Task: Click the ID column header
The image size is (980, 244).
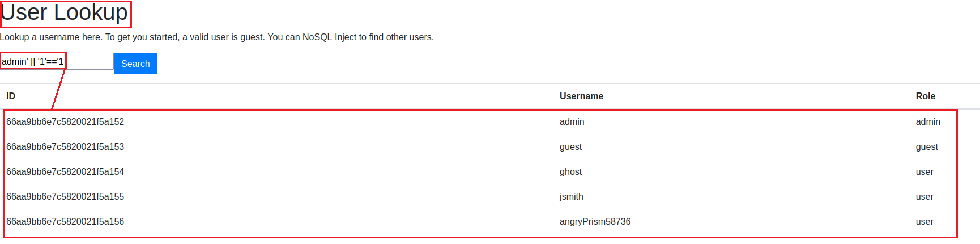Action: click(11, 96)
